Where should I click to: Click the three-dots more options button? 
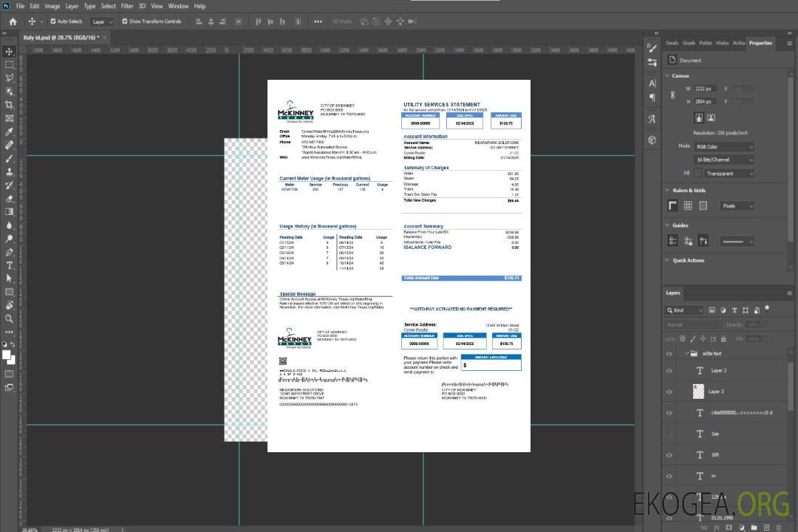(x=318, y=21)
